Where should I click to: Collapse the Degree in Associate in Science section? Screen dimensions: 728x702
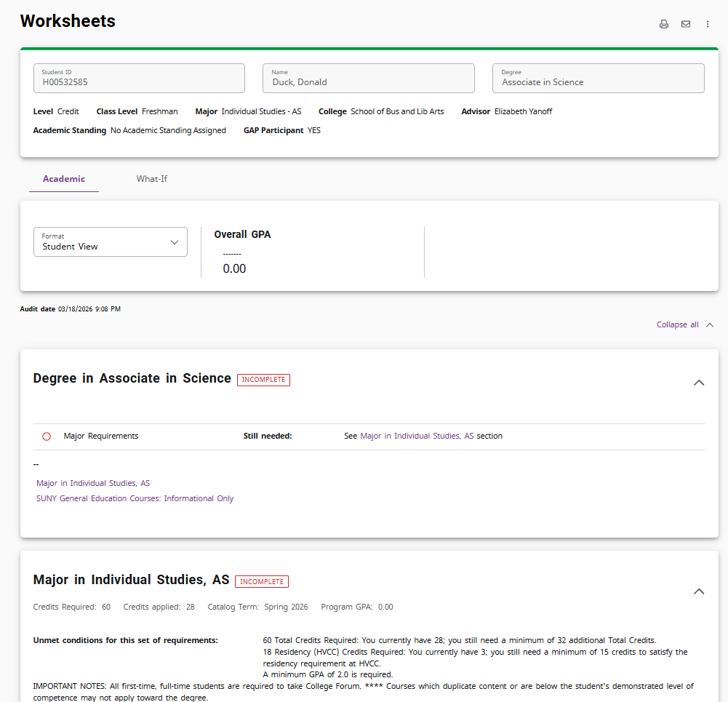[698, 383]
